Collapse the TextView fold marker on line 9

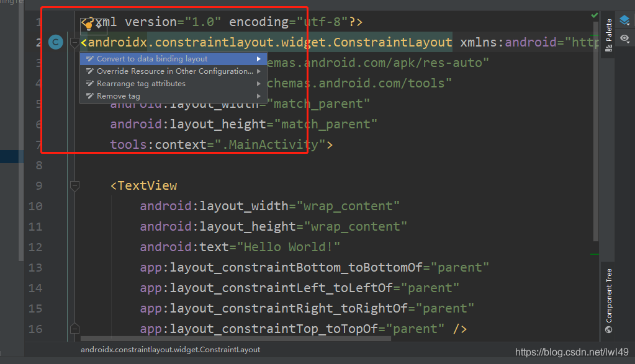74,185
